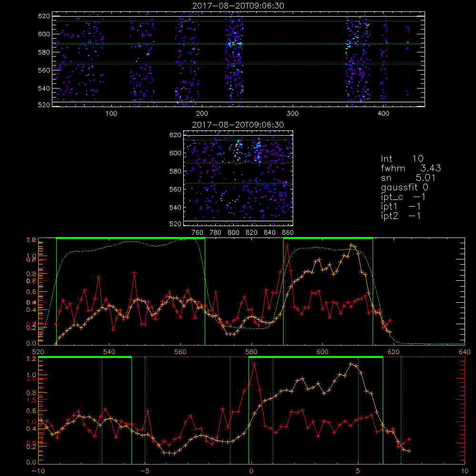Click the red curve peak in profile plot
This screenshot has width=476, height=476.
[287, 245]
